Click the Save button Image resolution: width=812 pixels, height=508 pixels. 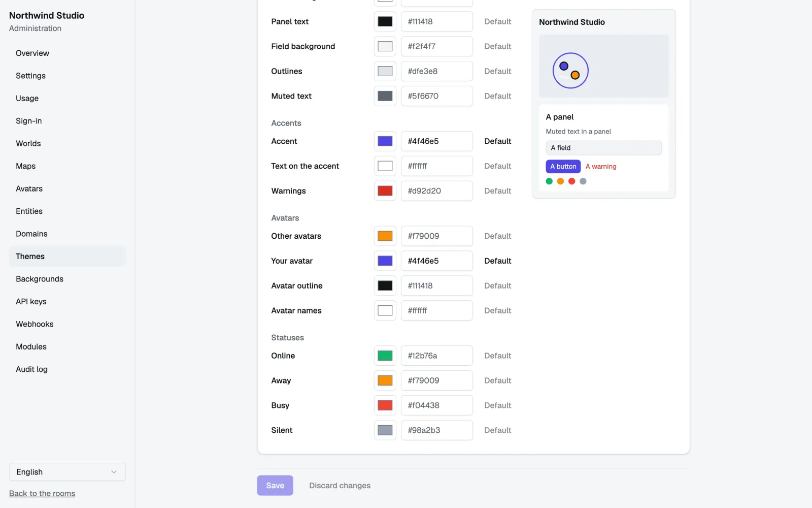(275, 486)
